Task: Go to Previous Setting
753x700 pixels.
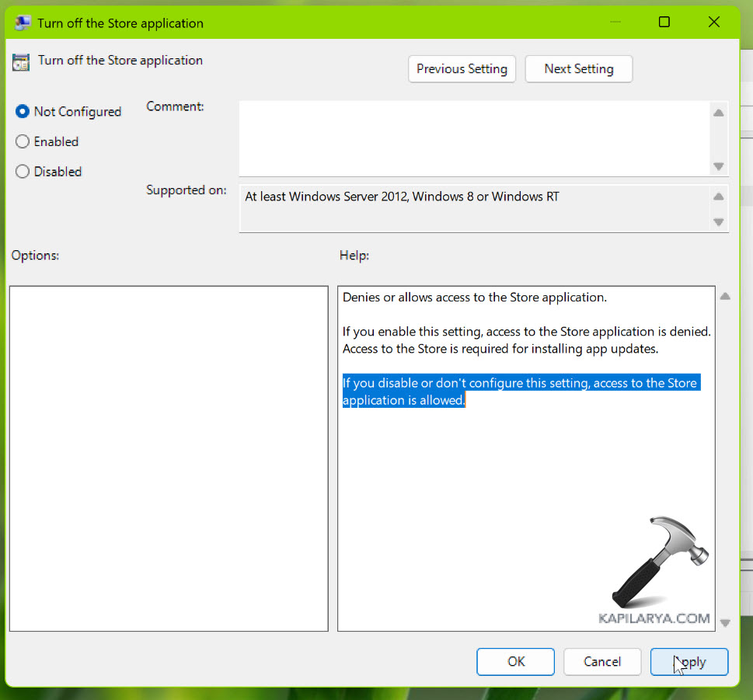Action: tap(462, 69)
